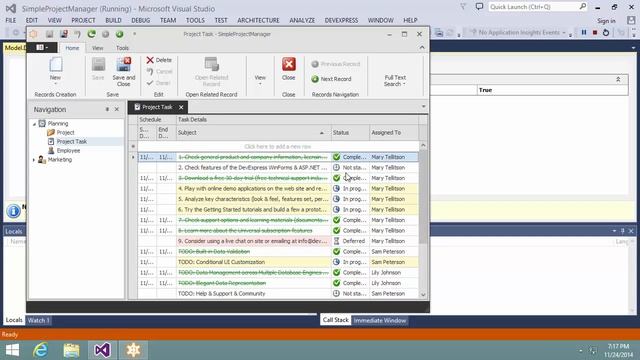
Task: Open Visual Studio feedback chat icon
Action: (480, 7)
